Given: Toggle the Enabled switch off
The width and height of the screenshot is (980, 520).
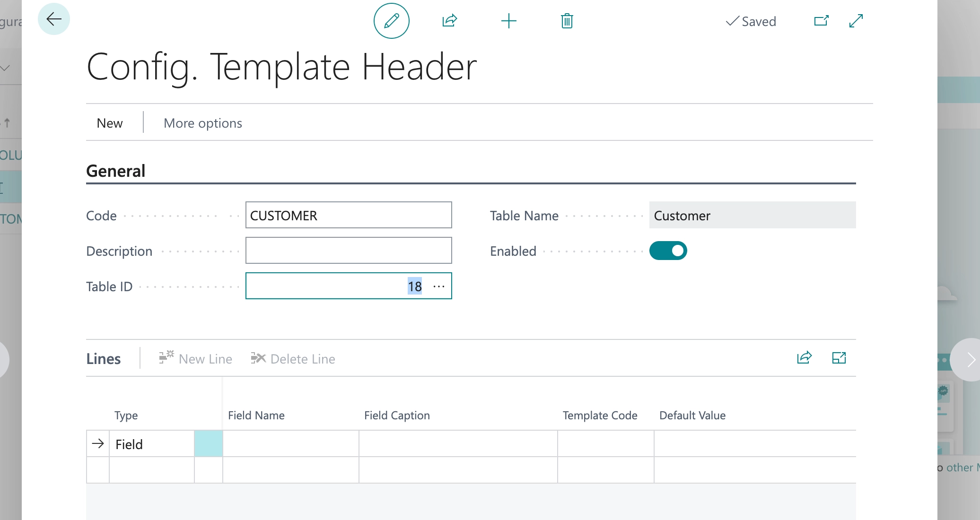Looking at the screenshot, I should 668,251.
